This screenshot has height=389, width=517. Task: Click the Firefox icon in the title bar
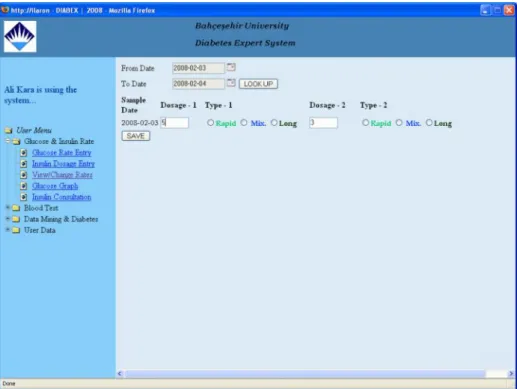point(5,10)
